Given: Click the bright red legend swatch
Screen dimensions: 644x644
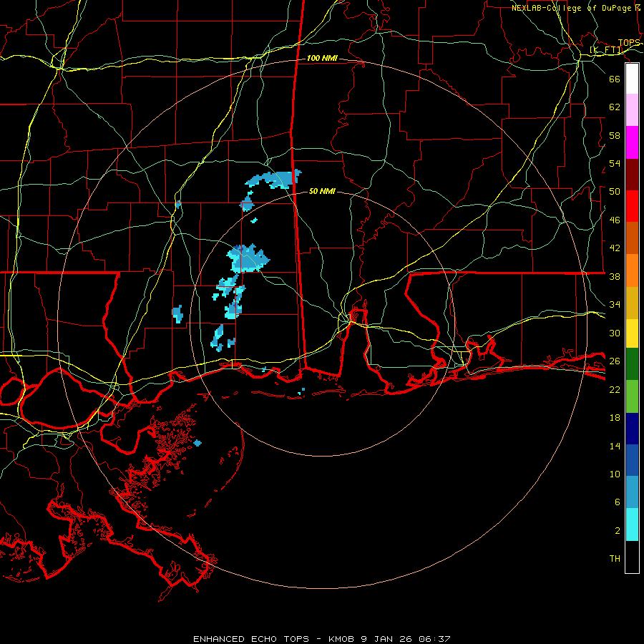Looking at the screenshot, I should click(632, 206).
